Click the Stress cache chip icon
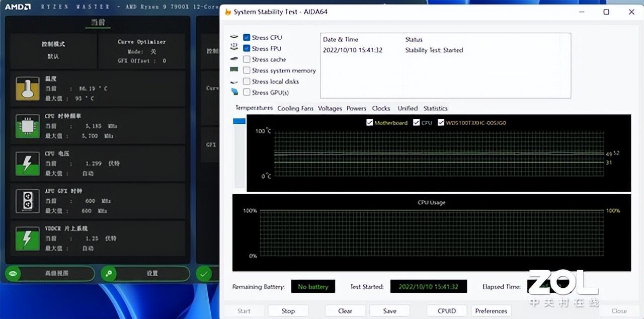This screenshot has width=644, height=319. 234,59
